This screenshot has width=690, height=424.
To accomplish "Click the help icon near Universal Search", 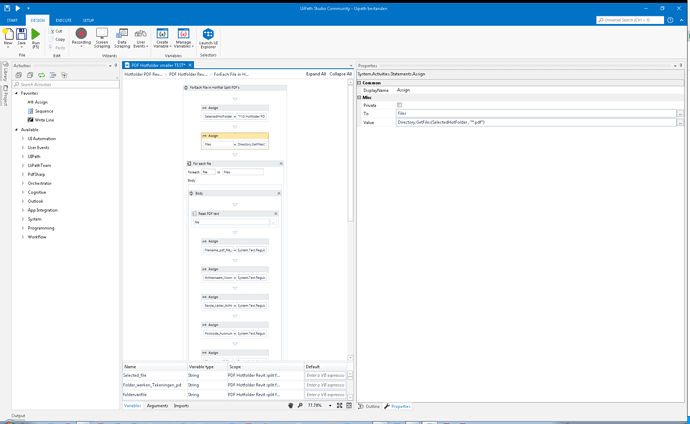I will [670, 20].
